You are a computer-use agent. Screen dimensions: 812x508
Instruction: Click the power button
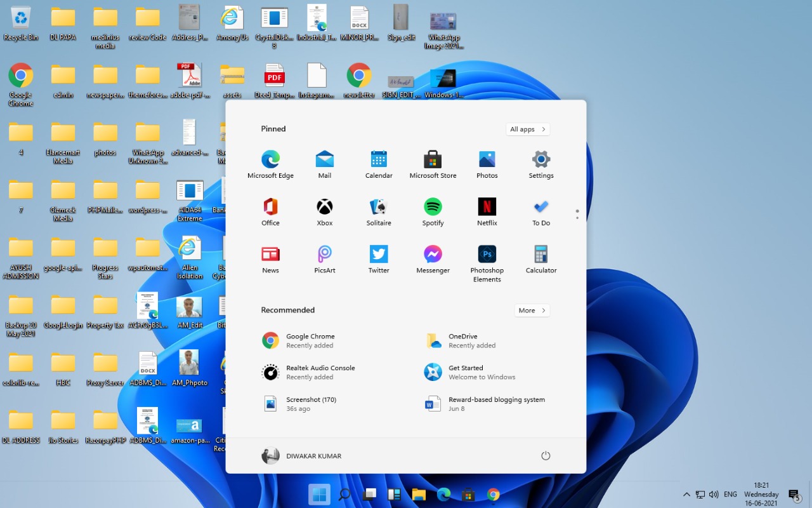pyautogui.click(x=545, y=456)
